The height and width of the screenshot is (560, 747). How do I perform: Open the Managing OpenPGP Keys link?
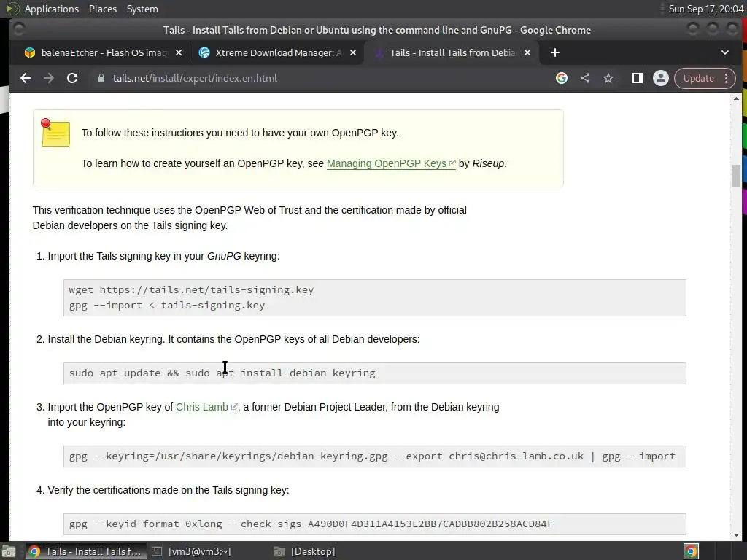391,163
